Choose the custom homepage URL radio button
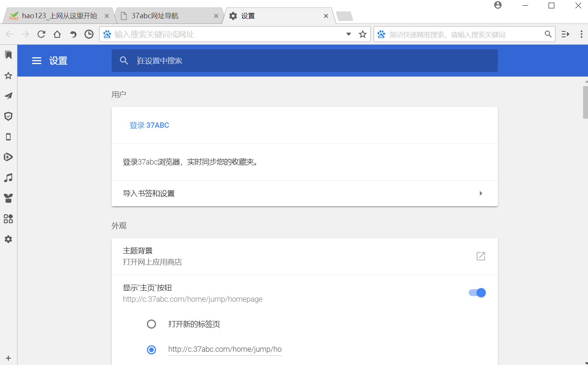The width and height of the screenshot is (588, 365). pos(151,349)
